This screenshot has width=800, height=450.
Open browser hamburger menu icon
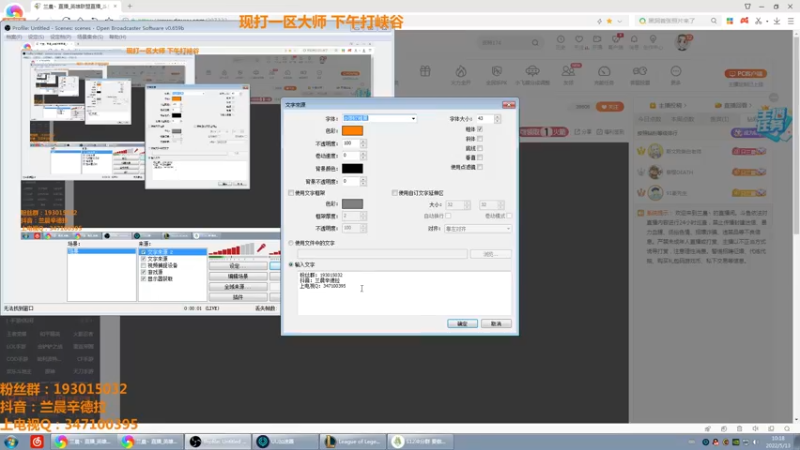[791, 21]
